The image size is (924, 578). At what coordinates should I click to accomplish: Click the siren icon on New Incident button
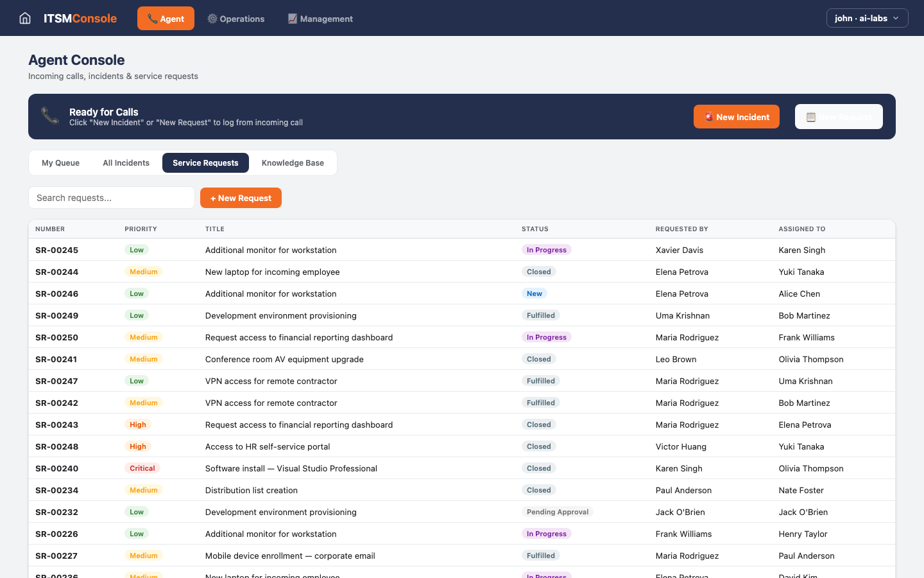coord(708,117)
